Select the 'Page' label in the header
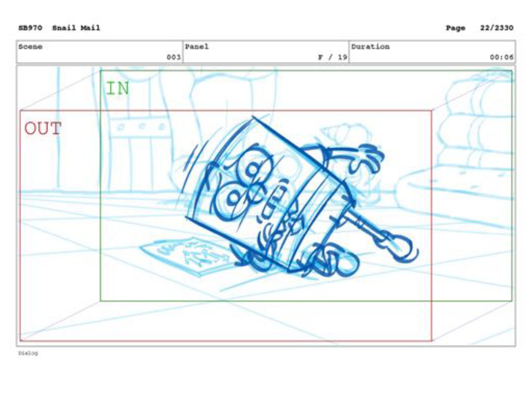The height and width of the screenshot is (412, 532). click(456, 28)
